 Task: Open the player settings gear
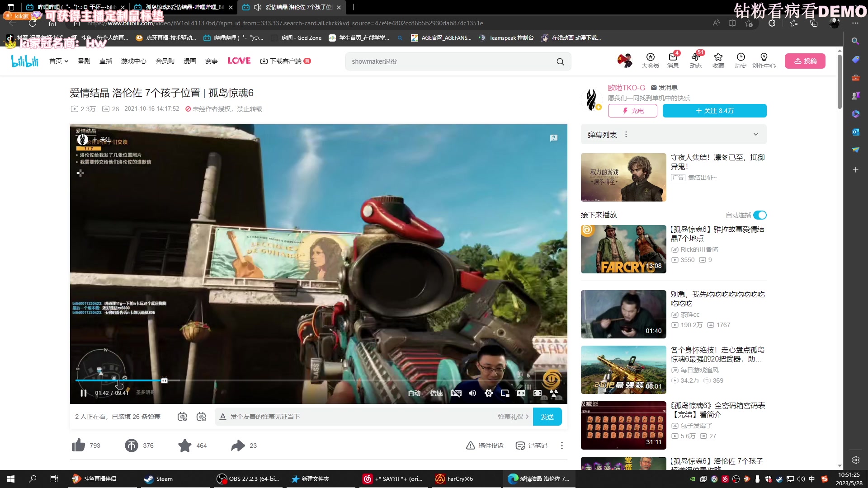pos(489,393)
